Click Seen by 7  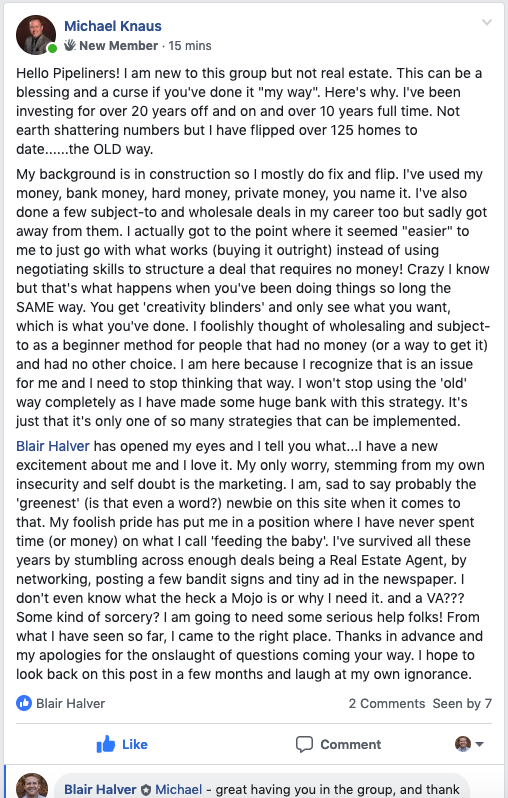click(462, 703)
